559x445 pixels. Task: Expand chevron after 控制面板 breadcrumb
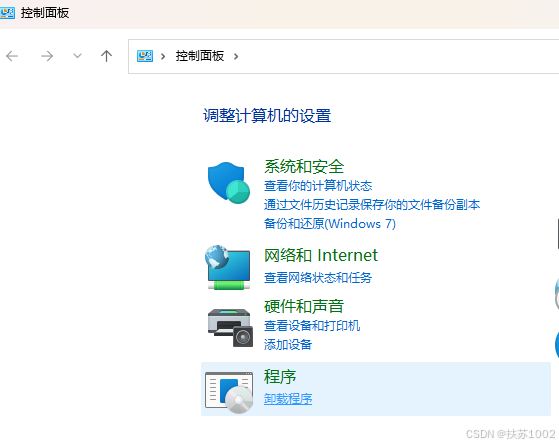236,56
